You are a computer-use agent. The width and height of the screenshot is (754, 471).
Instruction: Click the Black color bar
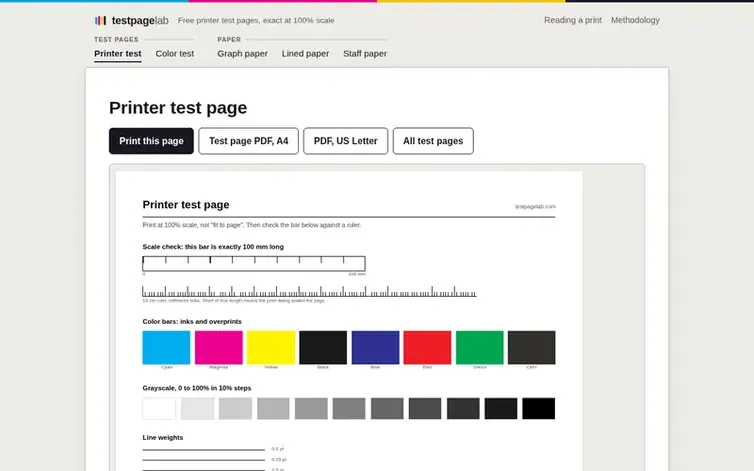tap(323, 347)
